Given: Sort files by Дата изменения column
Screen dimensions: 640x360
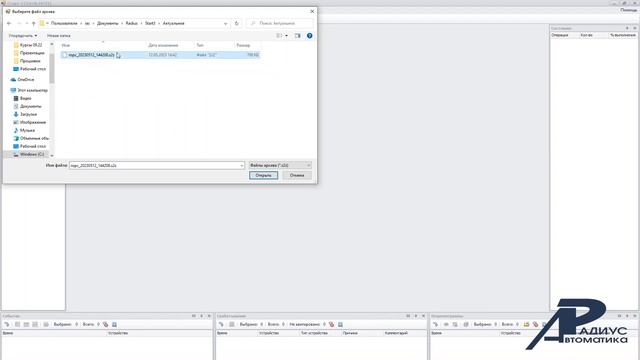Looking at the screenshot, I should [x=163, y=45].
